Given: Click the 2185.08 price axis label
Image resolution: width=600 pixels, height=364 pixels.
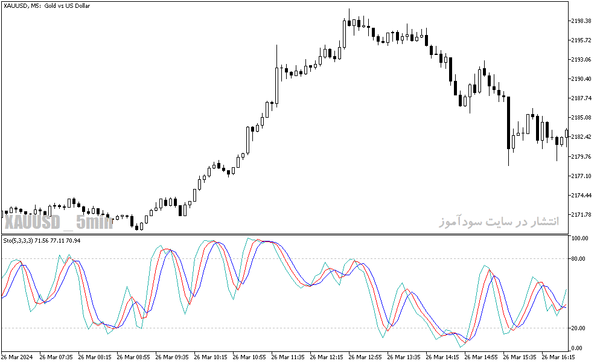Looking at the screenshot, I should (x=581, y=118).
